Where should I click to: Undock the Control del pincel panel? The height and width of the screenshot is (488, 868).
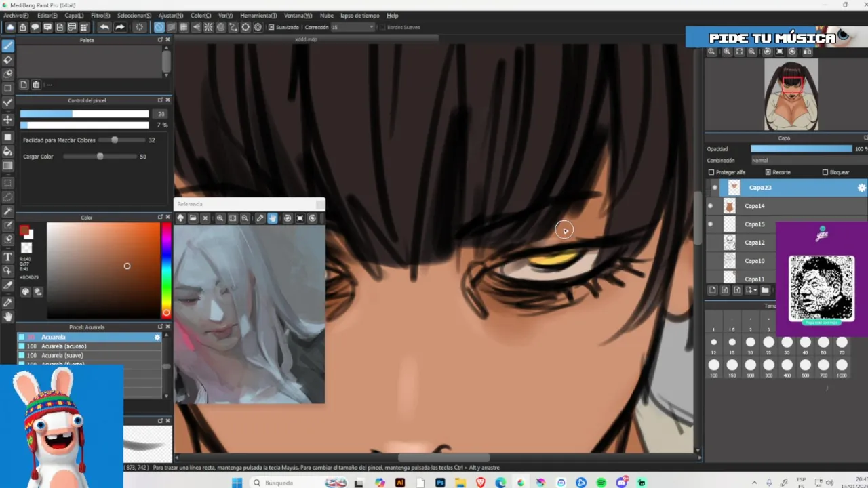tap(160, 100)
